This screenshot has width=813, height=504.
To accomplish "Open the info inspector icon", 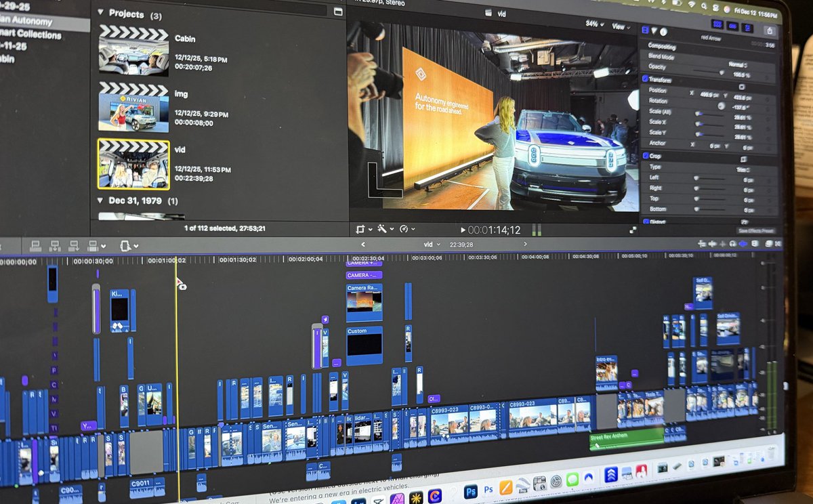I will pos(663,31).
